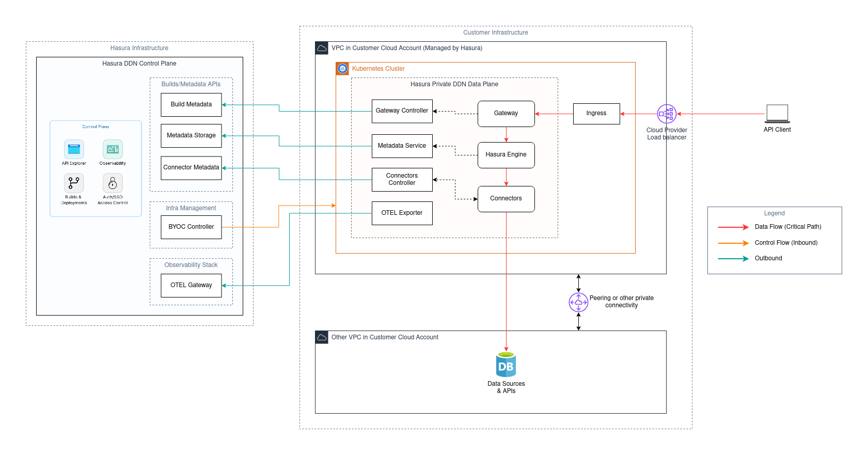Screen dimensions: 868x455
Task: Click the Hasura DDN Control Plane title
Action: (x=139, y=64)
